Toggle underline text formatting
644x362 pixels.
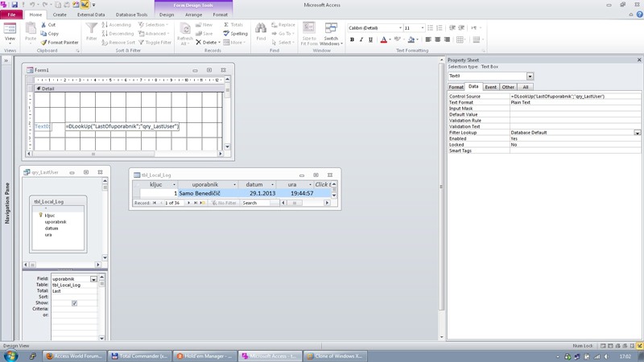tap(370, 39)
